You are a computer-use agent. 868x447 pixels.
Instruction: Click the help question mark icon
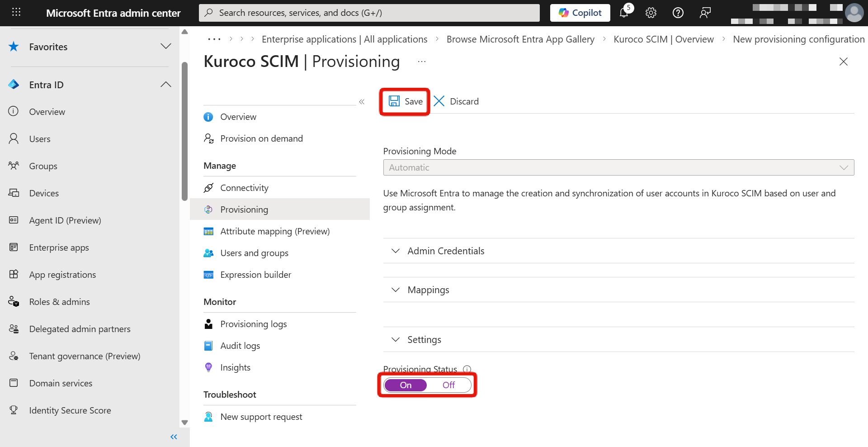pos(678,13)
